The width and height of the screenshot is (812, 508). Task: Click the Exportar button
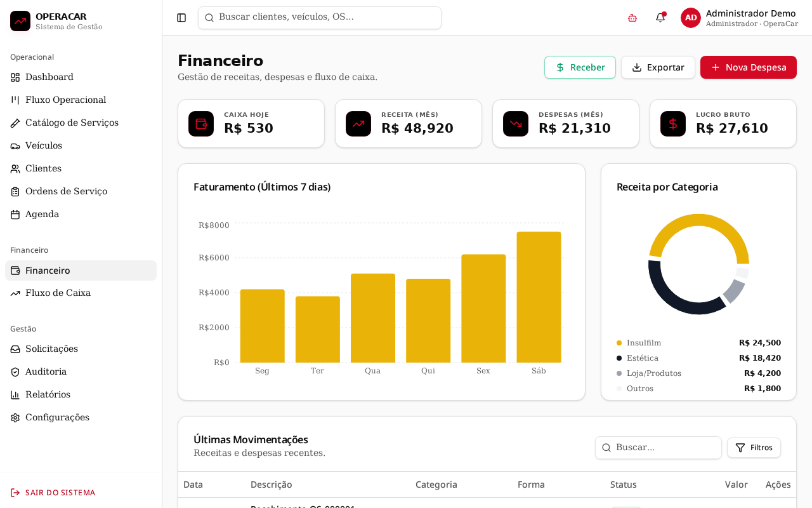(x=658, y=67)
